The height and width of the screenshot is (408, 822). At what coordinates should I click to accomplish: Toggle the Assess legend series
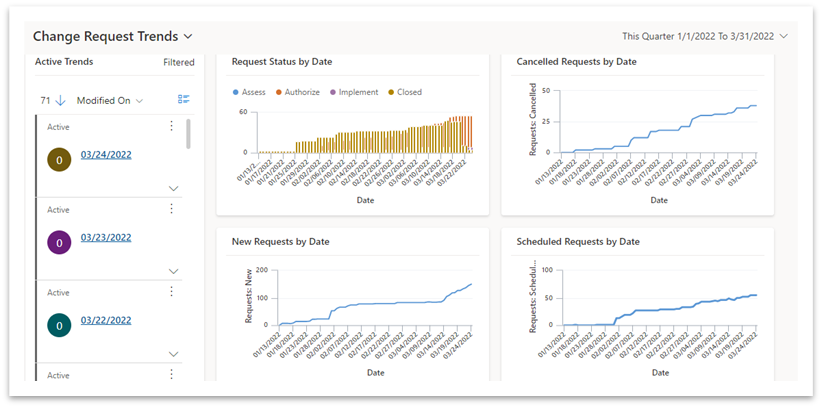pos(249,92)
